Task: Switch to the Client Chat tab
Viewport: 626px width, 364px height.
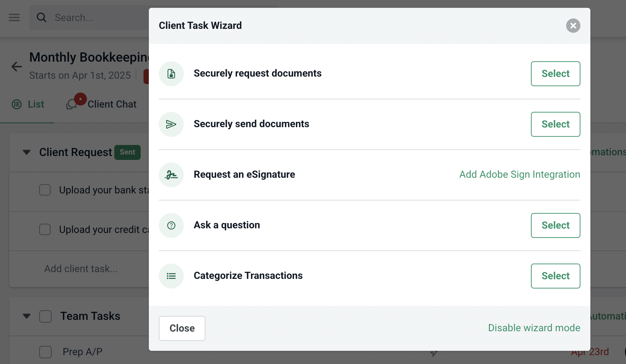Action: (112, 104)
